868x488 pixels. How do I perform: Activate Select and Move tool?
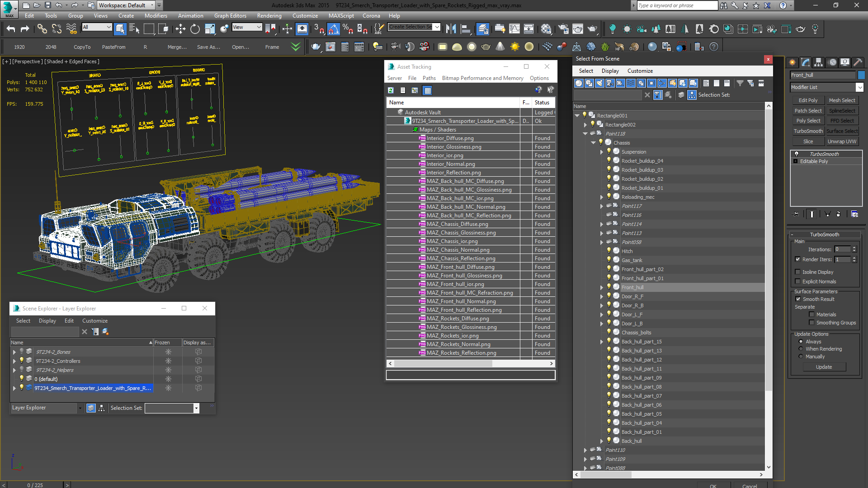tap(180, 29)
